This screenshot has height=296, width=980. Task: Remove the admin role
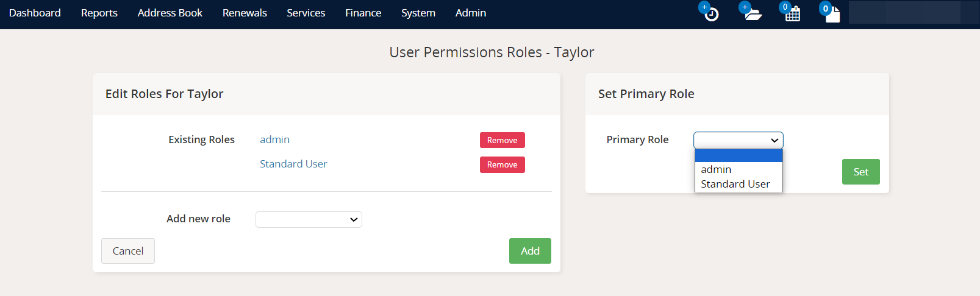tap(502, 140)
